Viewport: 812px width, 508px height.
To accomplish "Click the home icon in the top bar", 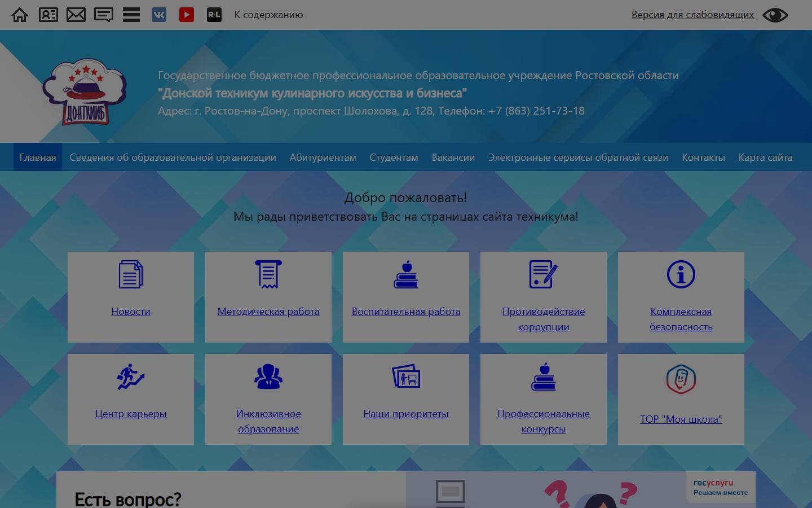I will tap(20, 15).
